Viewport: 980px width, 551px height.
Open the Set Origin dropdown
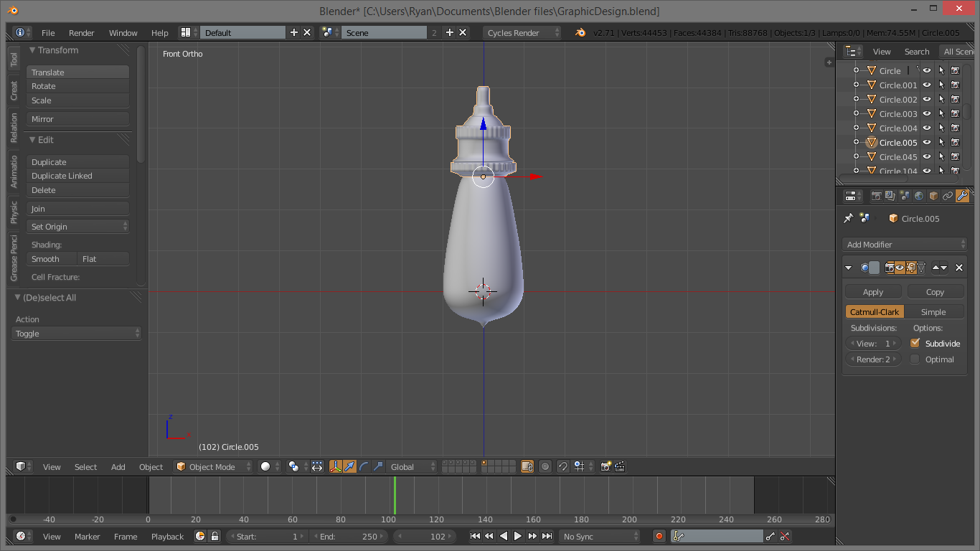[78, 227]
